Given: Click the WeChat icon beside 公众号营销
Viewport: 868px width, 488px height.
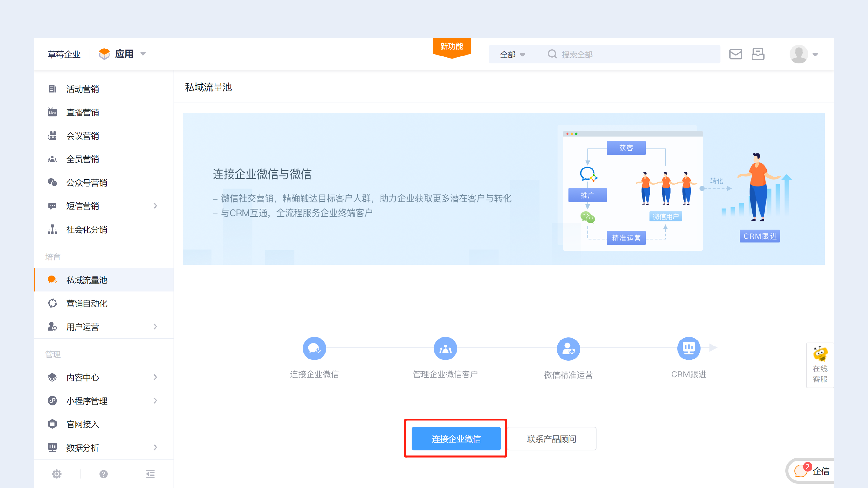Looking at the screenshot, I should click(x=52, y=182).
